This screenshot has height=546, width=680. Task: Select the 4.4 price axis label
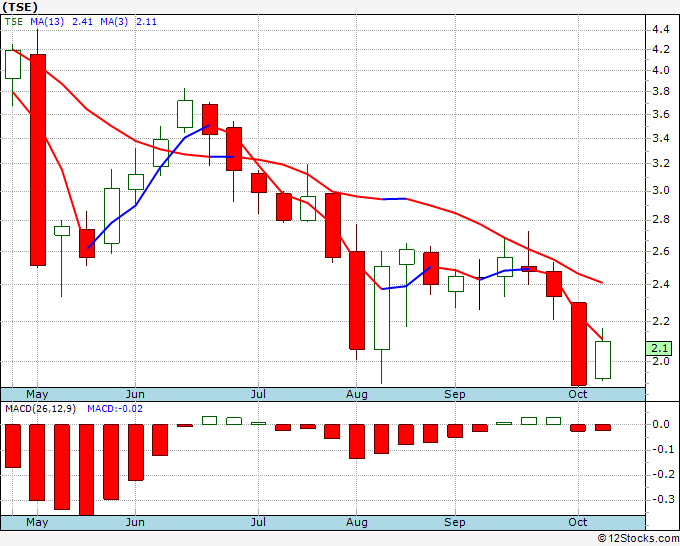click(x=660, y=29)
